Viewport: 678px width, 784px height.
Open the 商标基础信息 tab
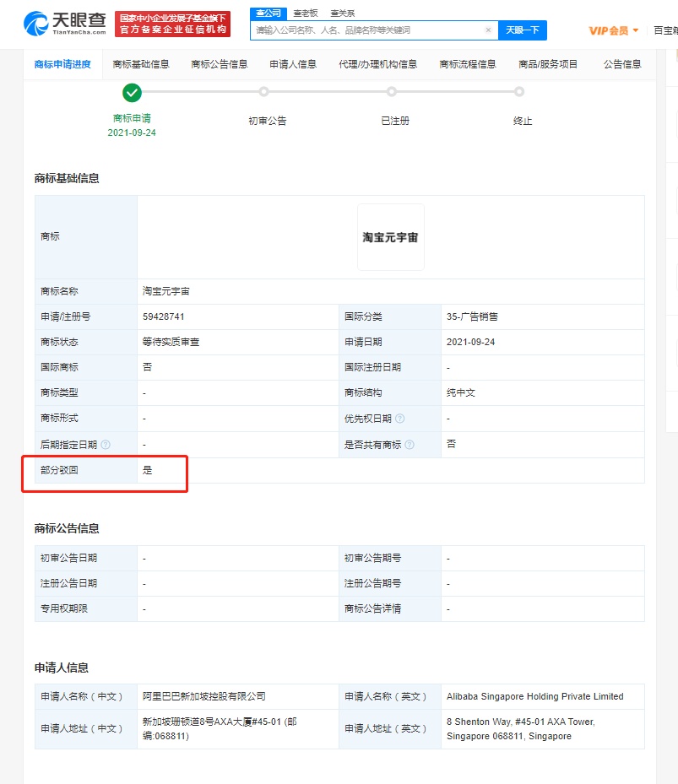pos(141,64)
